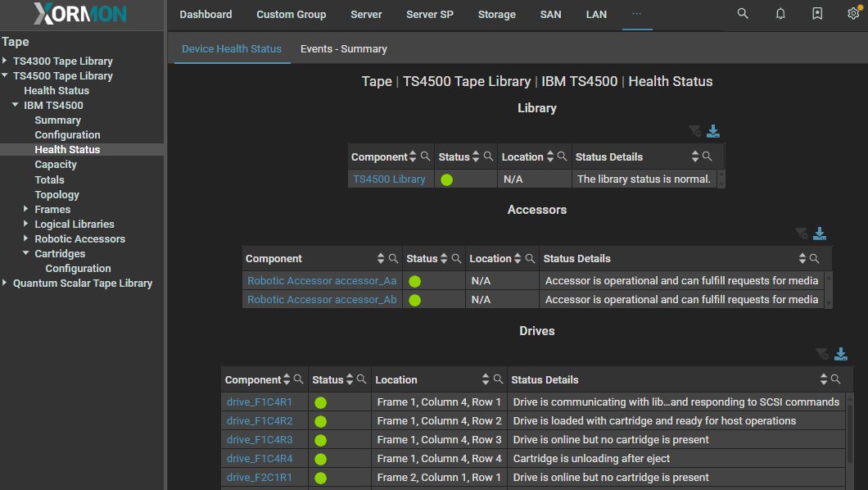
Task: Open the Server SP menu
Action: point(430,15)
